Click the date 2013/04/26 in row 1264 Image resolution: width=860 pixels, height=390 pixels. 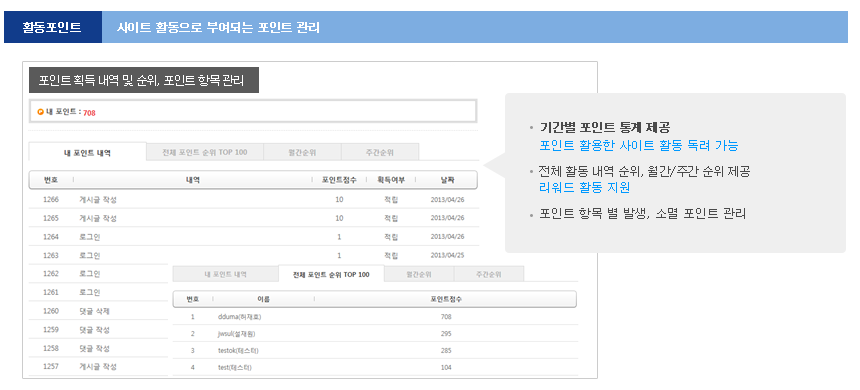[448, 237]
